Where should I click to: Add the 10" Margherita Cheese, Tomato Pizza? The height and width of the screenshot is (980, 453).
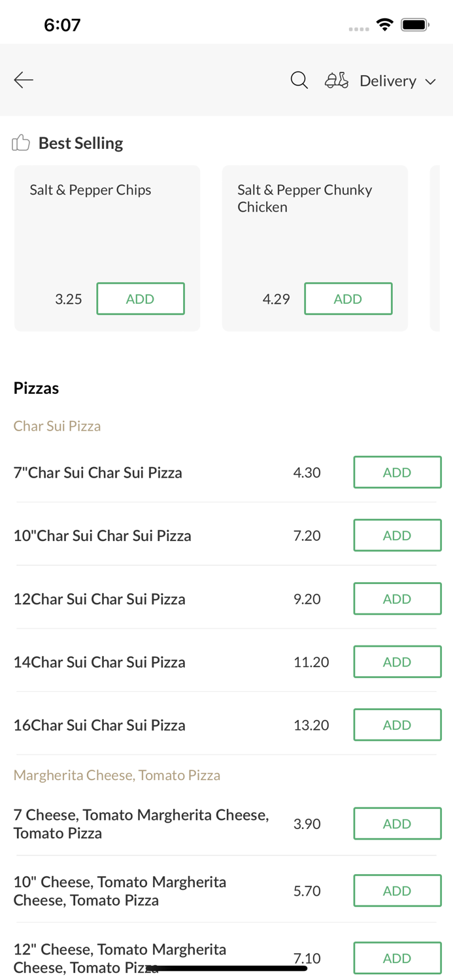point(397,890)
